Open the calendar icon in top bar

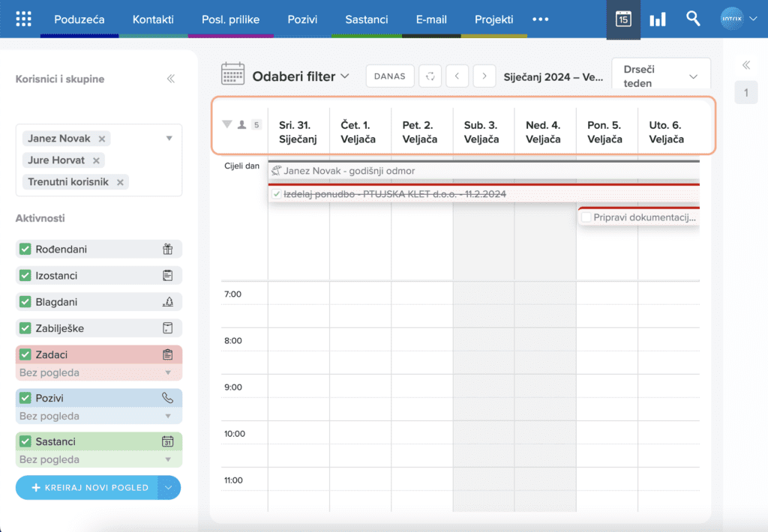pyautogui.click(x=623, y=19)
